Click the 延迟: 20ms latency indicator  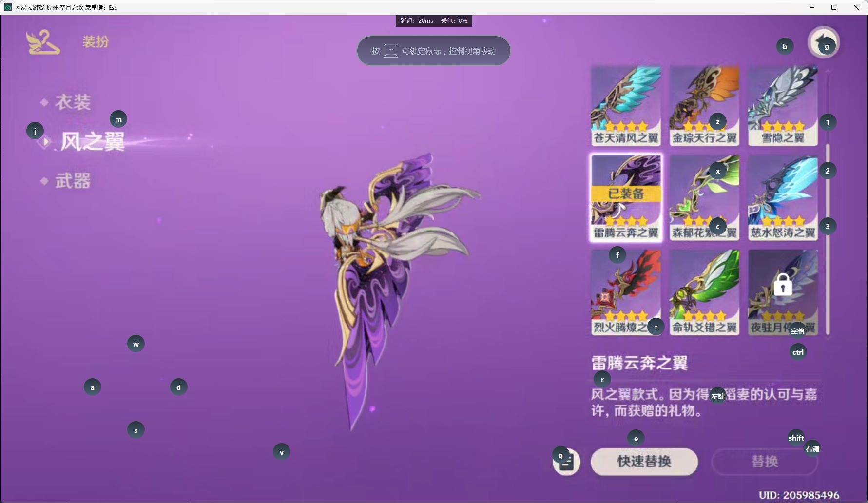point(417,21)
